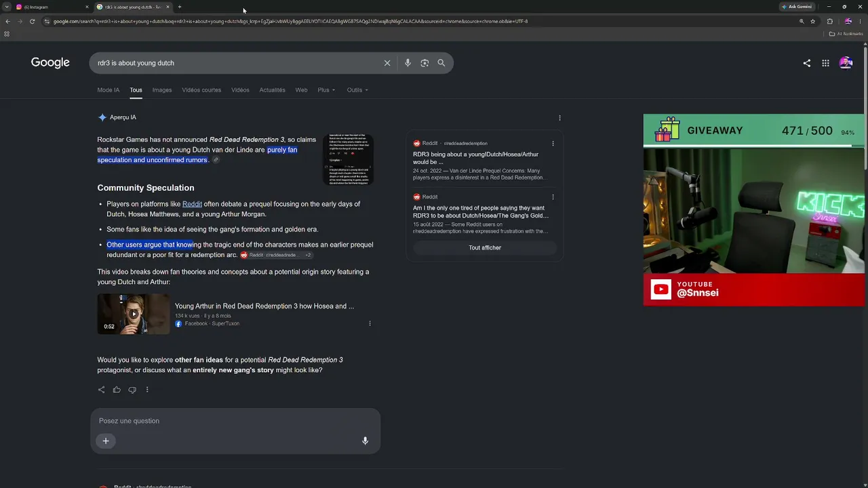Click Tout afficher to show all sources
868x488 pixels.
[x=485, y=248]
